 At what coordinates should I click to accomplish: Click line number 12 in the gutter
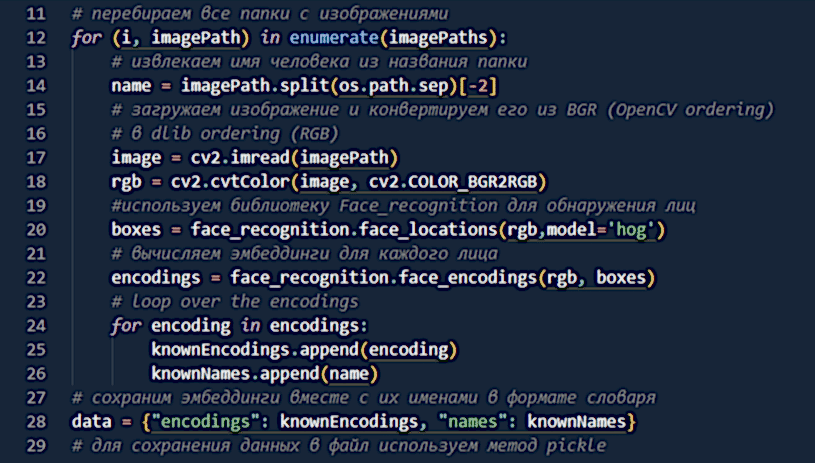pyautogui.click(x=36, y=38)
